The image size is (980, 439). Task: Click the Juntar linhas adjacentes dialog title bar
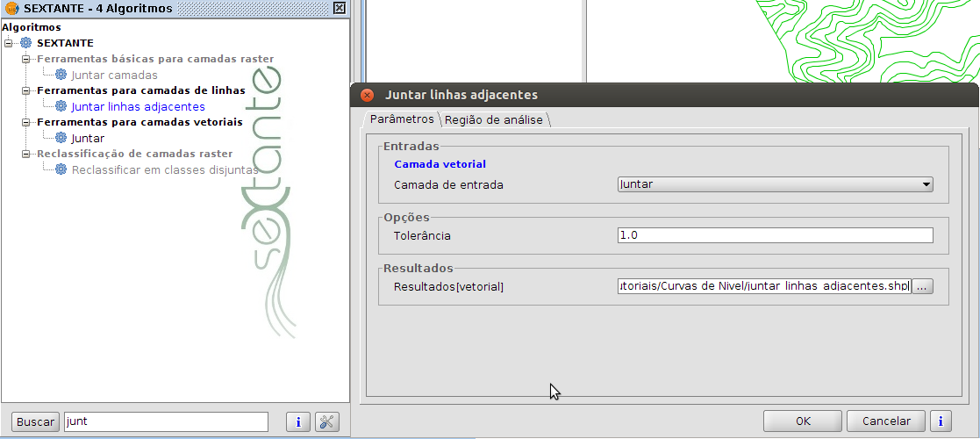[x=665, y=95]
